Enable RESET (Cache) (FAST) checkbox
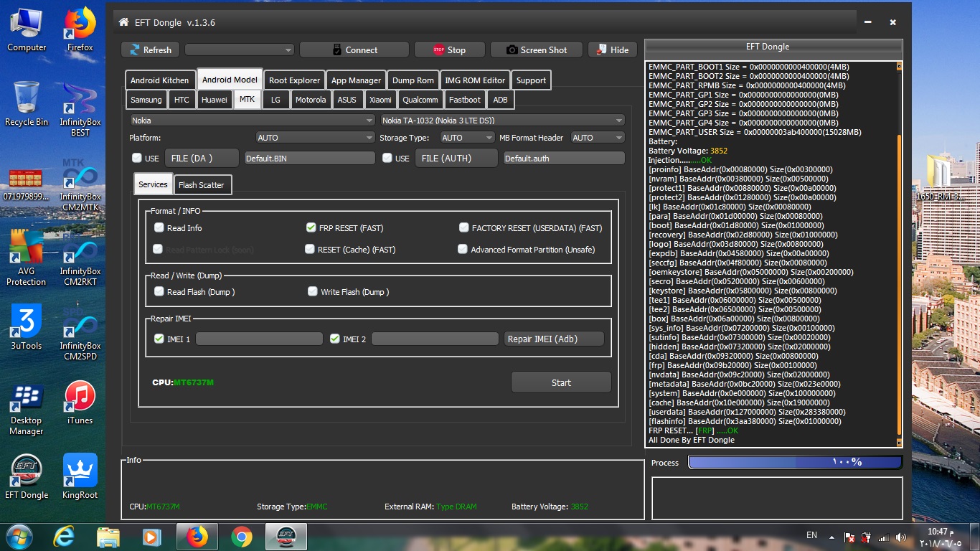 (310, 250)
